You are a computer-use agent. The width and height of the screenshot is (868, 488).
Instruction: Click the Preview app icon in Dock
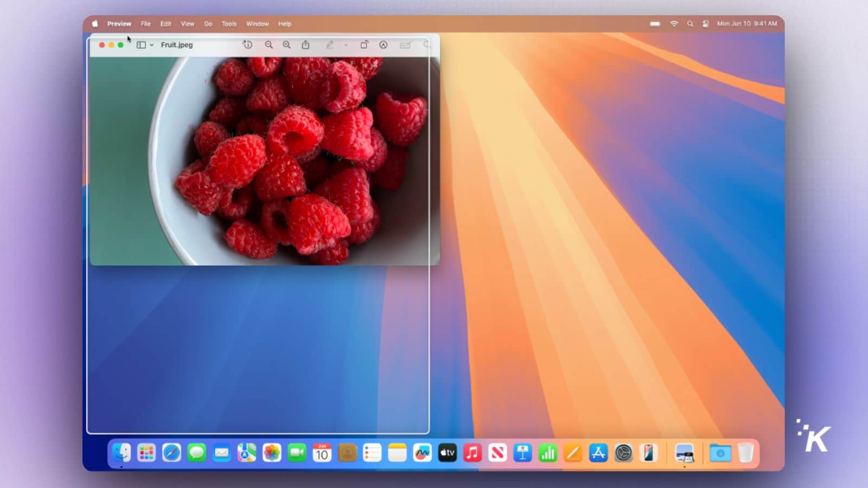pyautogui.click(x=684, y=453)
